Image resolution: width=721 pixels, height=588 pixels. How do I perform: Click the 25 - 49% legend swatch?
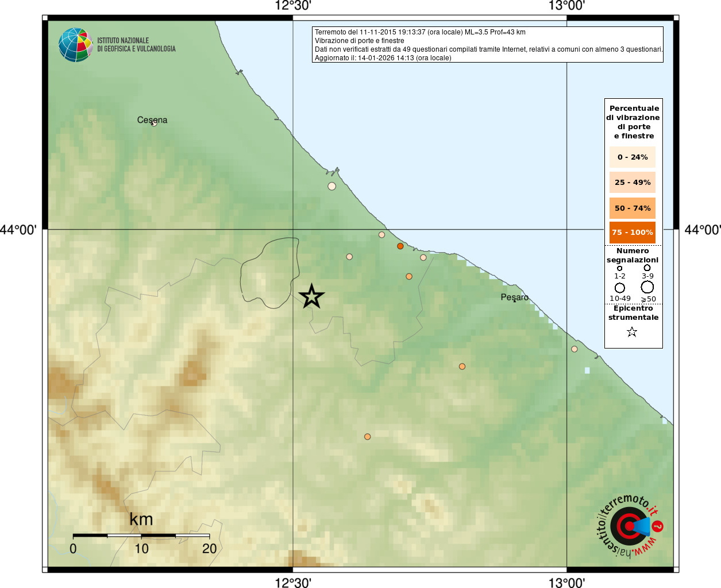pos(633,183)
